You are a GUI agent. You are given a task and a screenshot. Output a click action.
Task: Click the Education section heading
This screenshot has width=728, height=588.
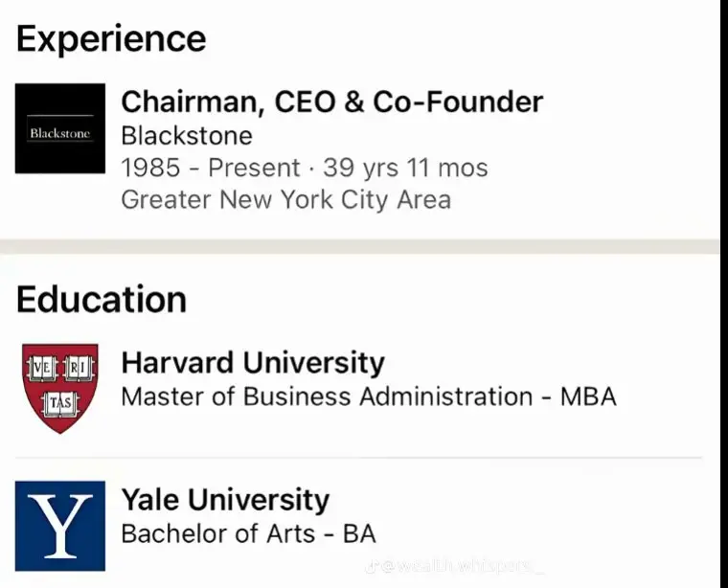(102, 299)
